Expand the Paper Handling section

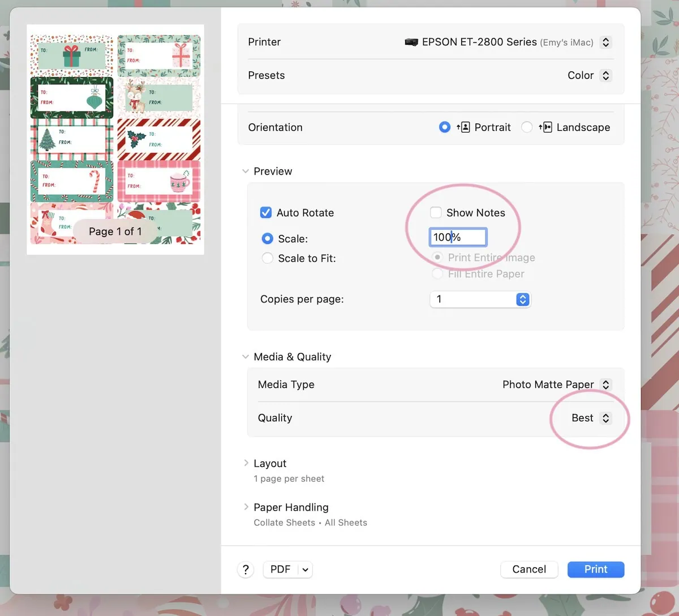pyautogui.click(x=246, y=507)
